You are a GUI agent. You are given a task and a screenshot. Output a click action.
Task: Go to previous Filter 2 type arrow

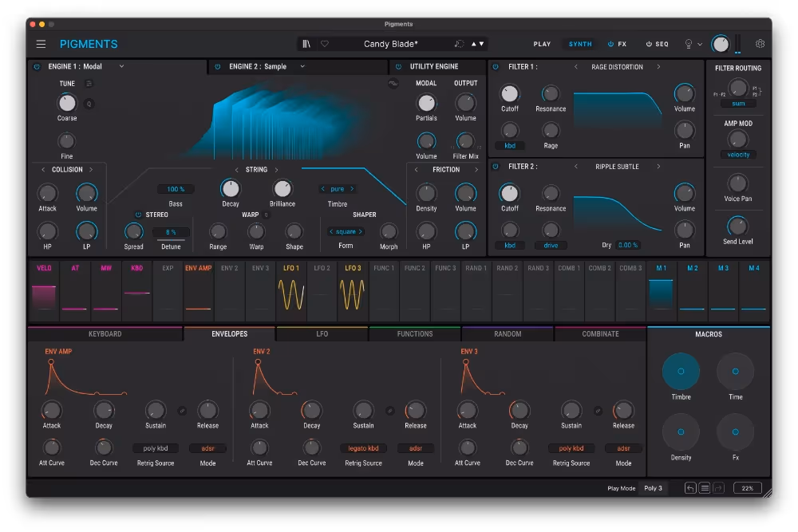pyautogui.click(x=576, y=167)
